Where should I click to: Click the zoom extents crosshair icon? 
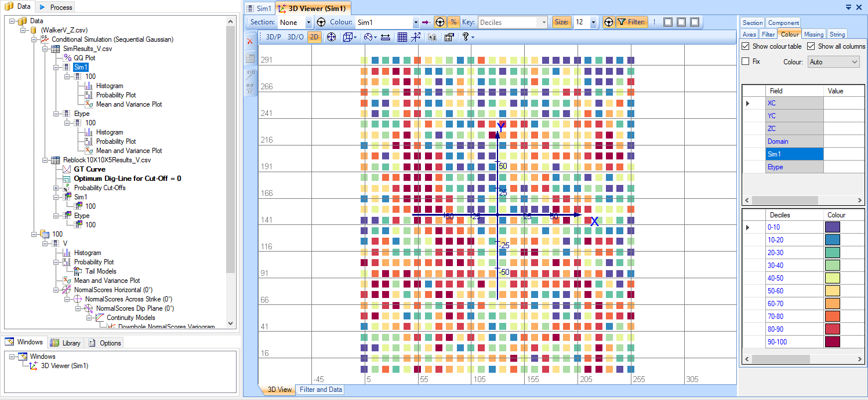pos(331,37)
